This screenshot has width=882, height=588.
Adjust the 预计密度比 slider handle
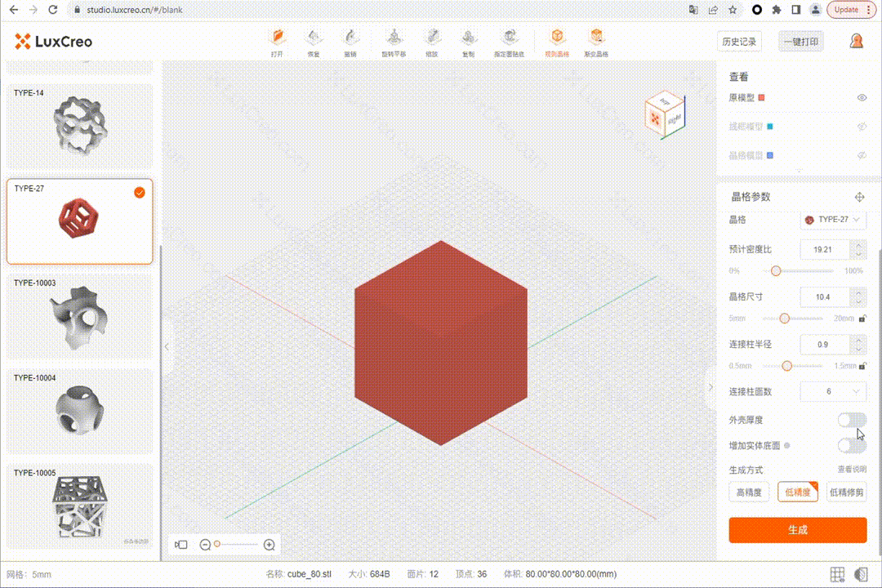(x=776, y=271)
